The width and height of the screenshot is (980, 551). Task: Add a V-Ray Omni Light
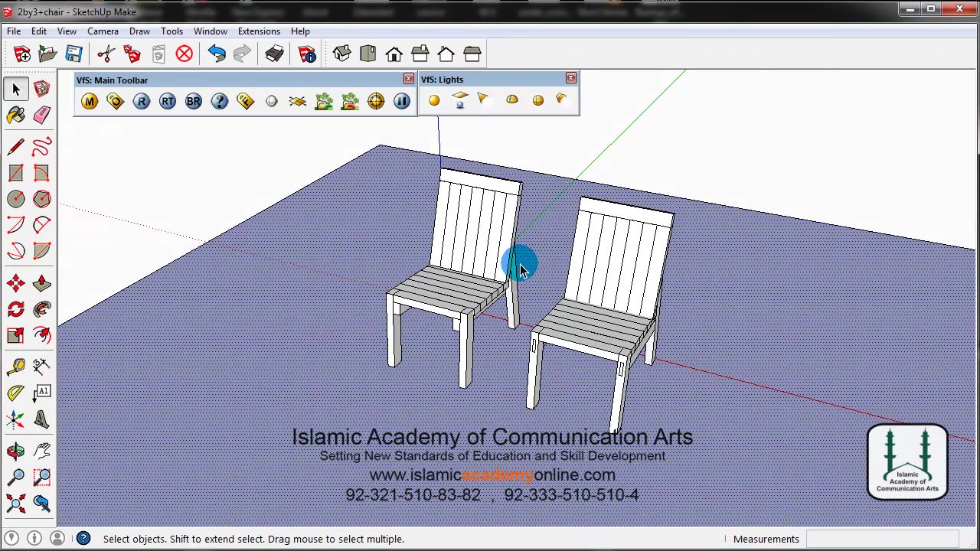pyautogui.click(x=434, y=100)
